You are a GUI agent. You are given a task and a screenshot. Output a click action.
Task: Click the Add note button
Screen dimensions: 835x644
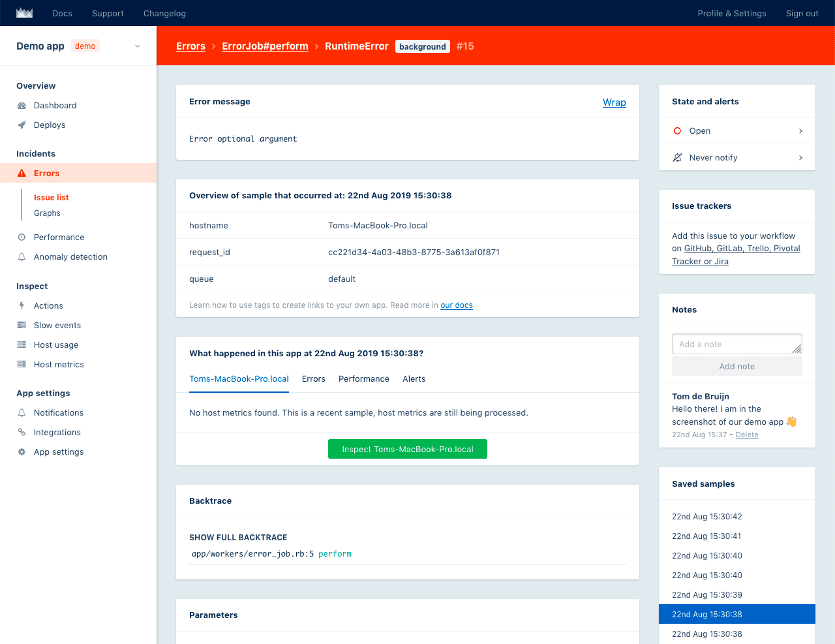point(737,366)
